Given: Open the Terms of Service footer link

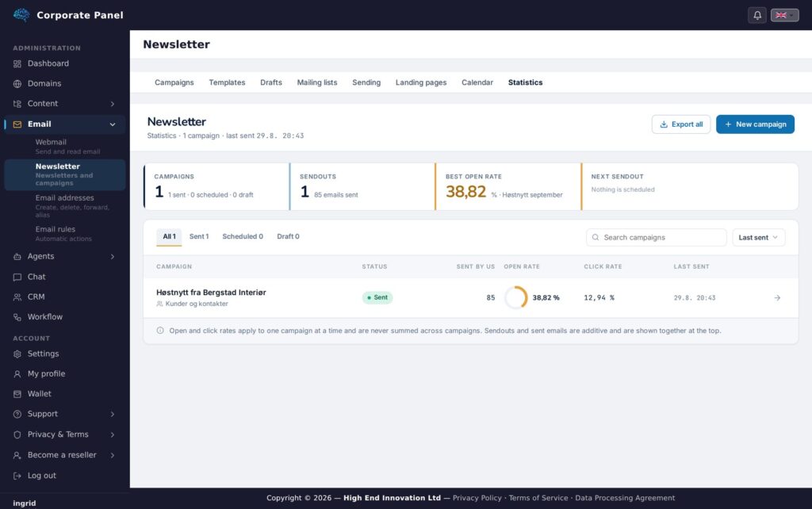Looking at the screenshot, I should click(538, 498).
